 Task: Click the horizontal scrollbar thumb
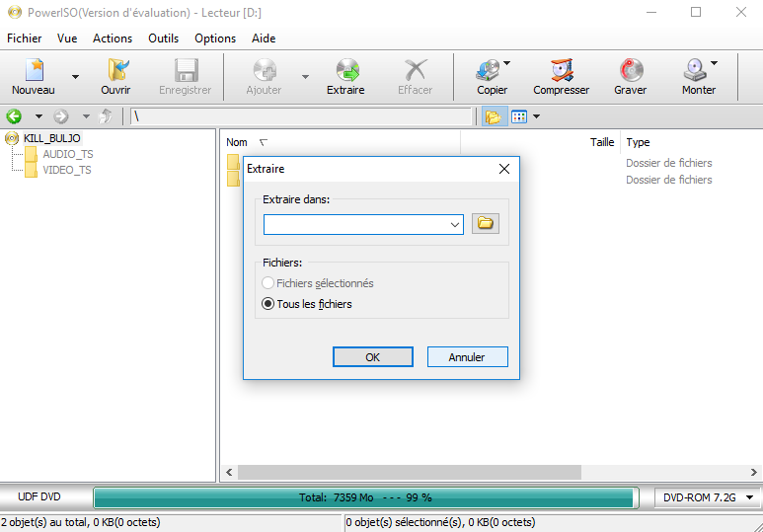(410, 472)
